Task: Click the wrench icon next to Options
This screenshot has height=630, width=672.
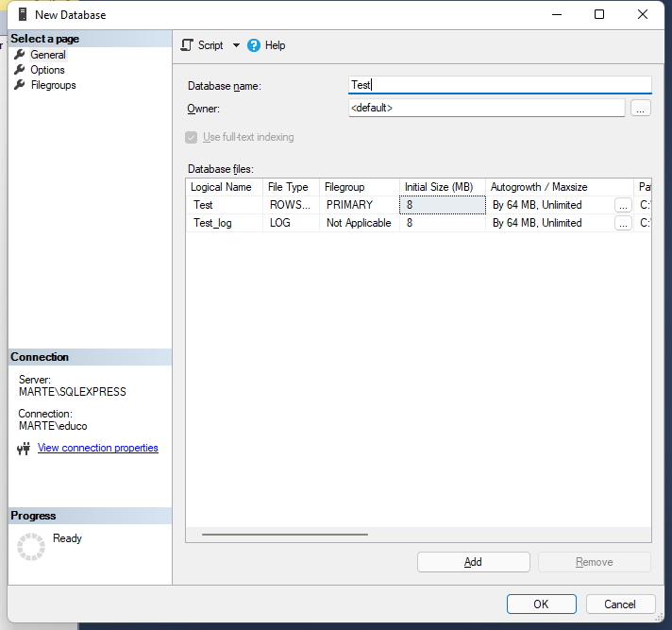Action: pyautogui.click(x=19, y=70)
